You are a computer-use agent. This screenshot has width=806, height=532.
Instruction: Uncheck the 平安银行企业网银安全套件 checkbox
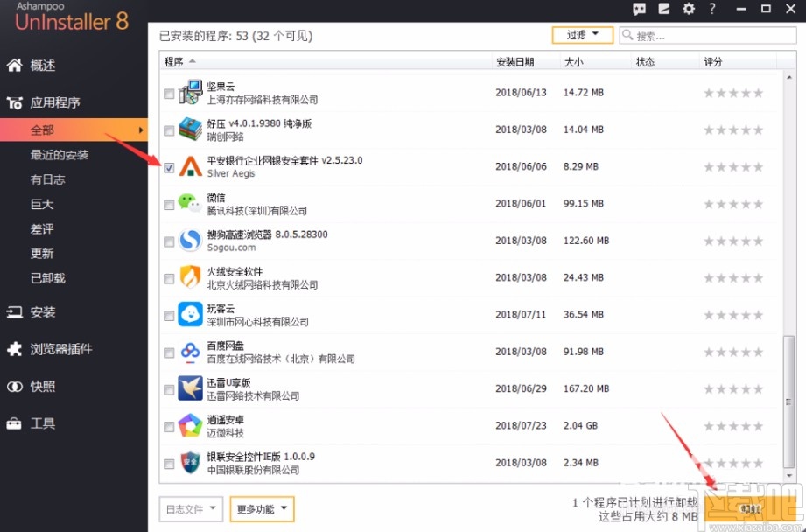[x=169, y=168]
